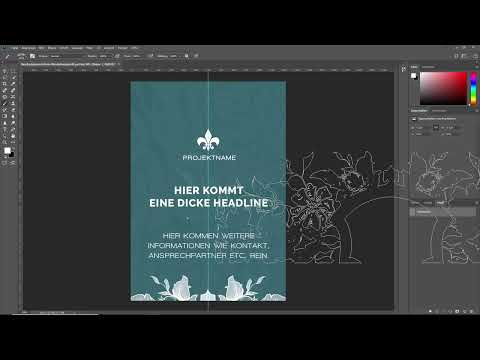Image resolution: width=480 pixels, height=360 pixels.
Task: Click the share icon at top right
Action: [475, 56]
